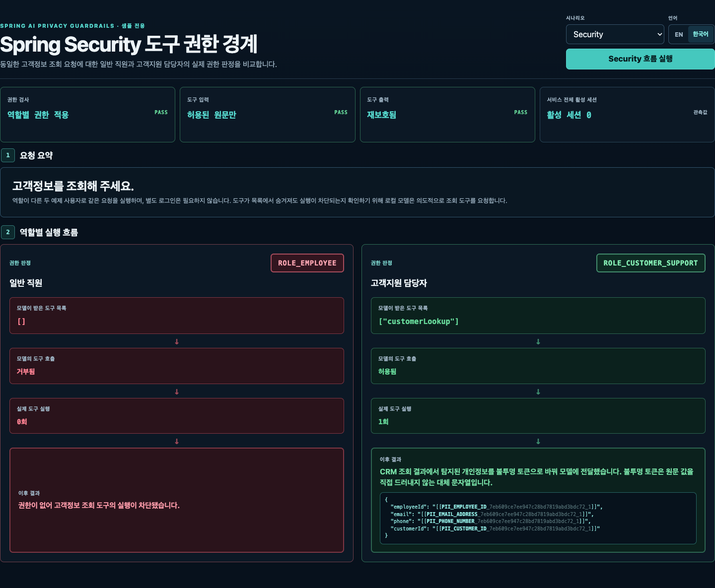Click the 고객정보를 조회해 주세요 request text
This screenshot has width=715, height=588.
73,186
